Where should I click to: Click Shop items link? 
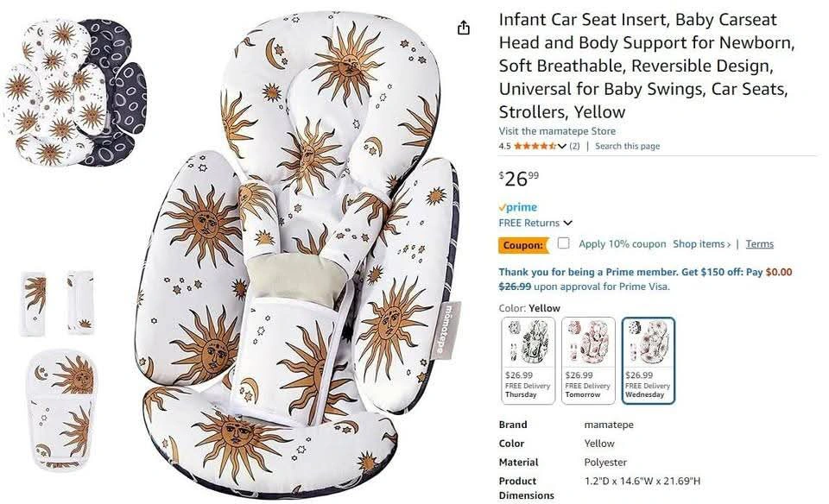701,243
